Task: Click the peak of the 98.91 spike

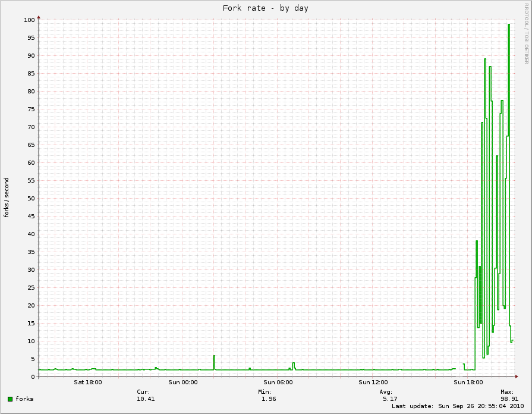Action: click(509, 24)
